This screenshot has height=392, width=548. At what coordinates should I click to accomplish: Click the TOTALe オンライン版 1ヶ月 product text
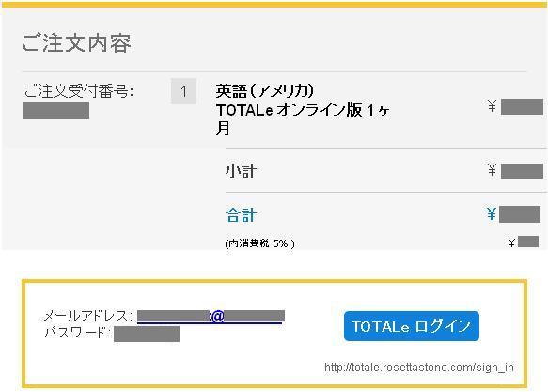point(303,119)
